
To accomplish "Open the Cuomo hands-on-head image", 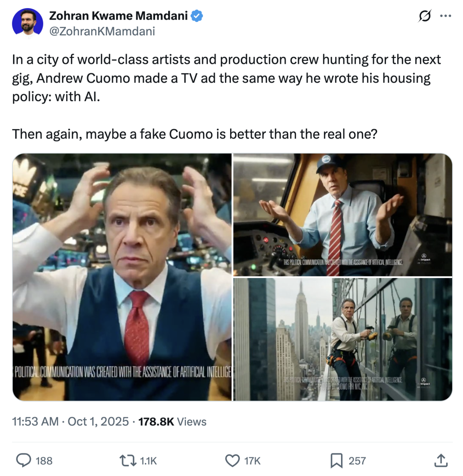I will click(x=122, y=277).
